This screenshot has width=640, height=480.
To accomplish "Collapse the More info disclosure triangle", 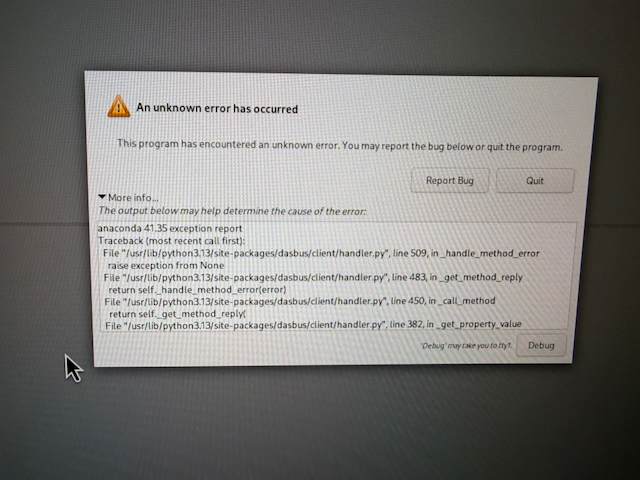I will 102,197.
